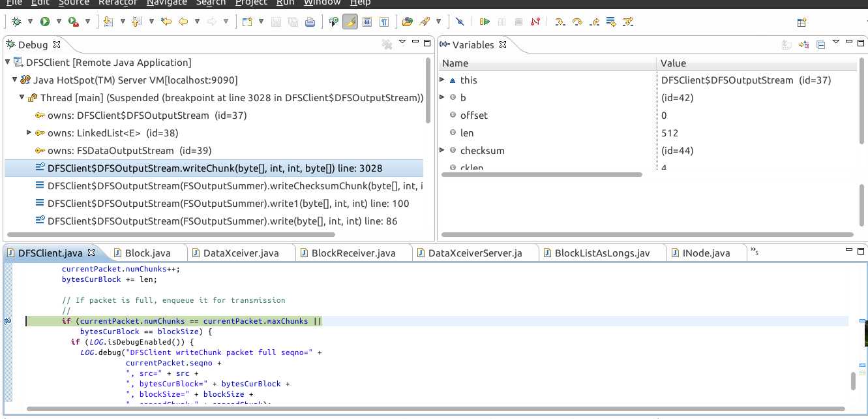Click Next Annotation down-arrow icon
The width and height of the screenshot is (868, 419).
[x=108, y=22]
